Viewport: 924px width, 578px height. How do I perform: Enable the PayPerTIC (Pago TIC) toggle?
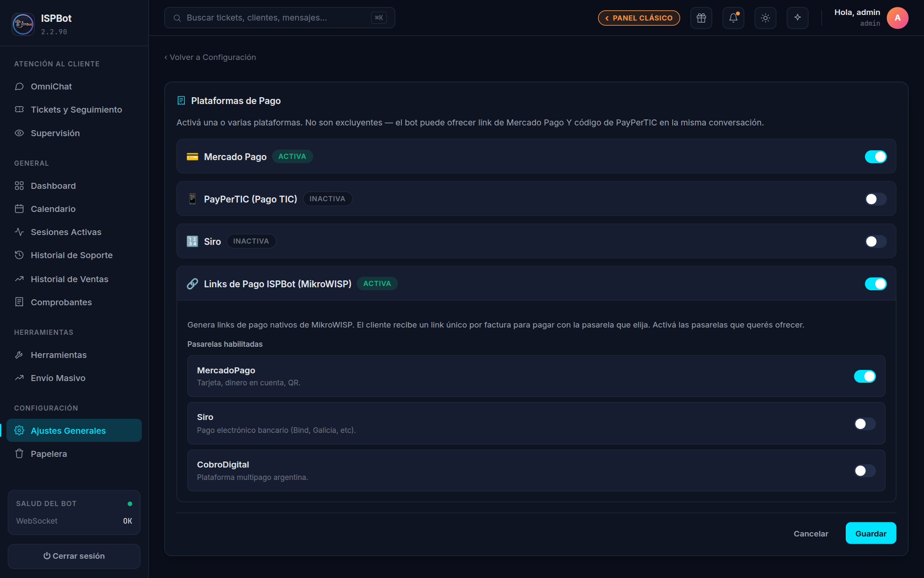876,199
